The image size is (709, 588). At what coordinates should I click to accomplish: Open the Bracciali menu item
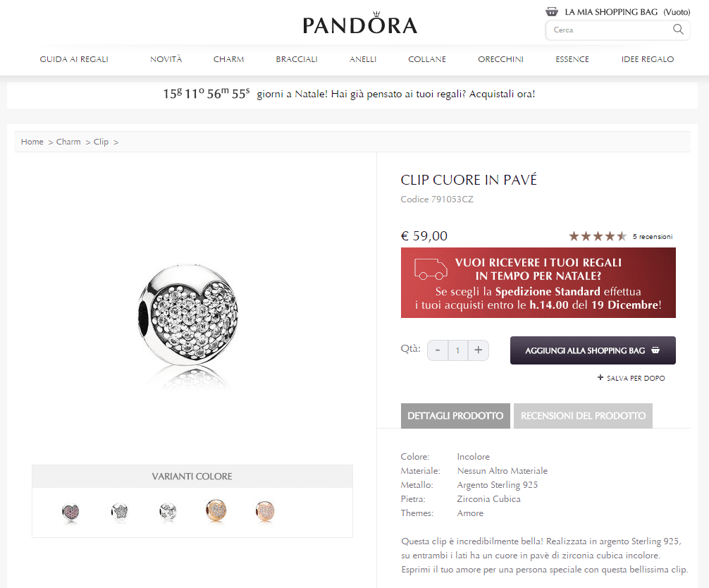pyautogui.click(x=297, y=59)
